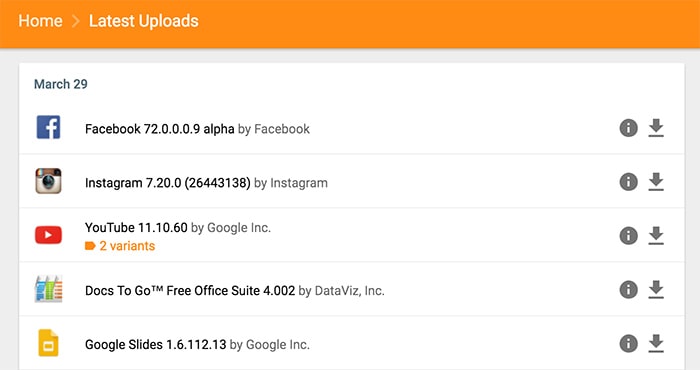700x370 pixels.
Task: Click the Docs To Go app icon
Action: [x=48, y=289]
